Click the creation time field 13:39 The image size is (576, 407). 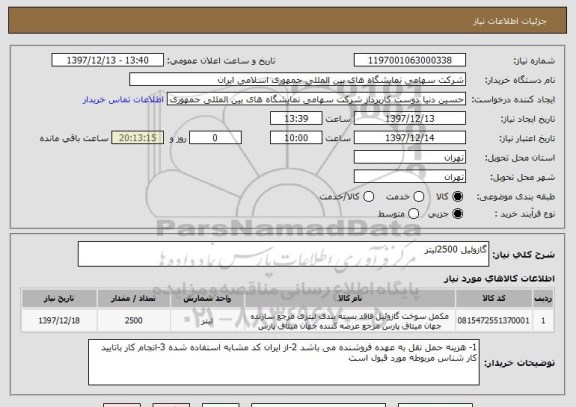pyautogui.click(x=296, y=119)
